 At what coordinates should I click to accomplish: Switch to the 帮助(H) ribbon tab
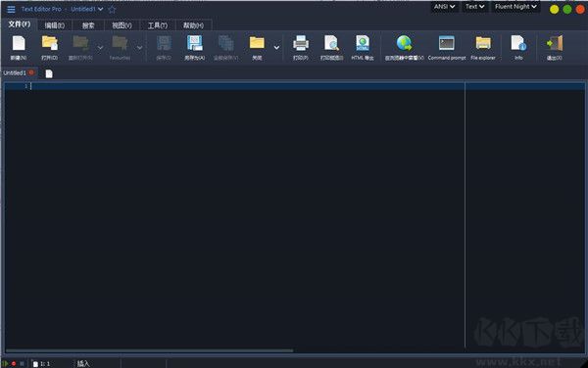[x=193, y=25]
